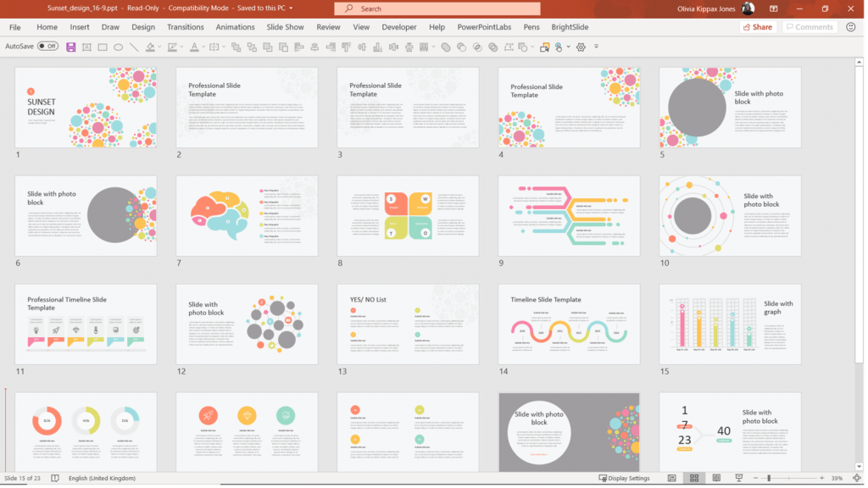Image resolution: width=868 pixels, height=488 pixels.
Task: Toggle AutoSave off switch
Action: click(x=47, y=46)
